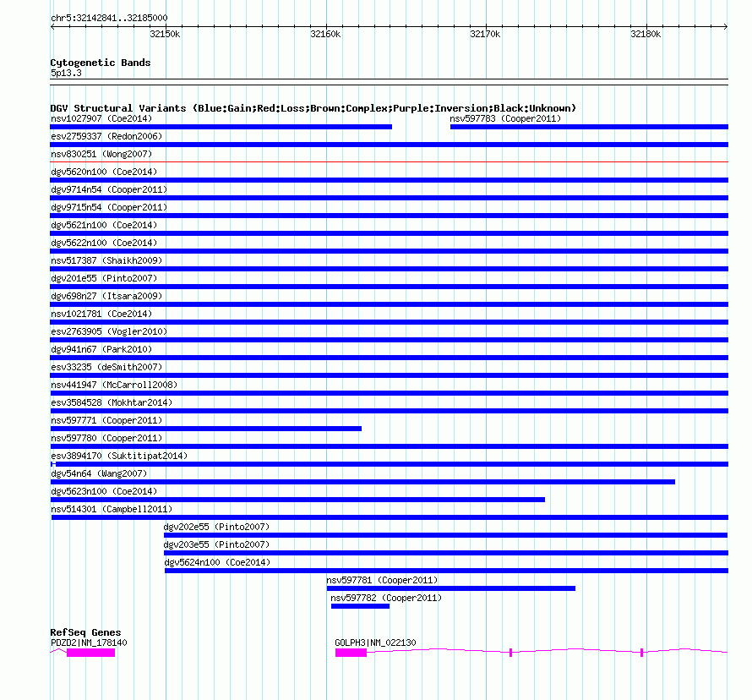Select nsv597771 (Cooper2011) label
Screen dimensions: 752x700
(106, 420)
